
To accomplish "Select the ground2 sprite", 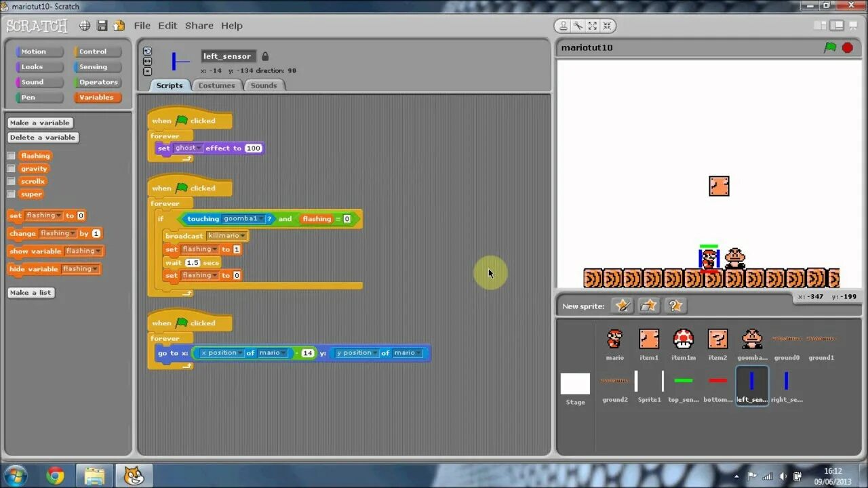I will coord(615,386).
